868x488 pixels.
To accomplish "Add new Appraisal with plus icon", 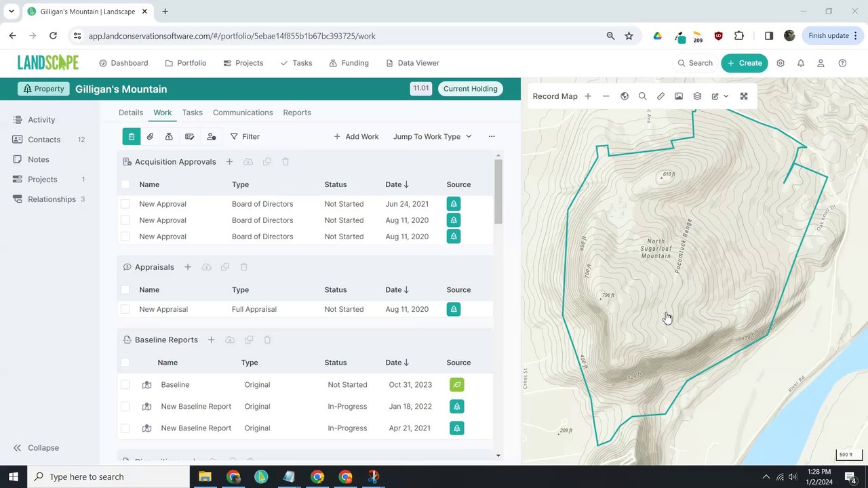I will (x=188, y=267).
